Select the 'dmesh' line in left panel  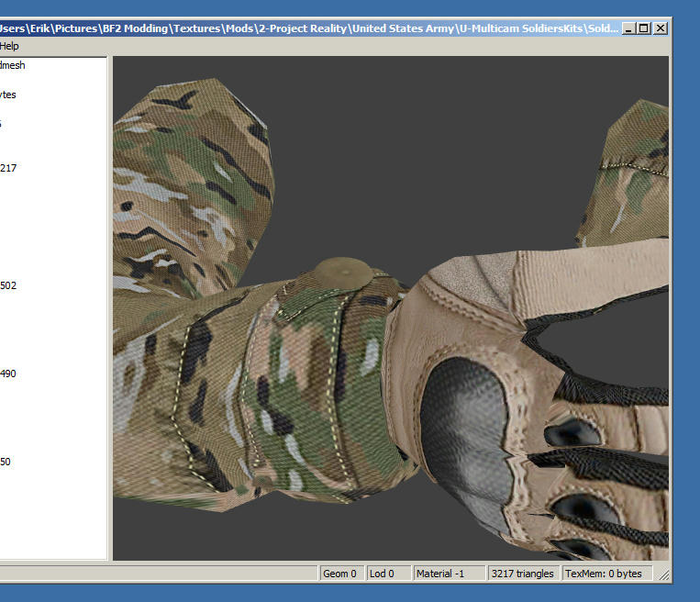tap(13, 65)
